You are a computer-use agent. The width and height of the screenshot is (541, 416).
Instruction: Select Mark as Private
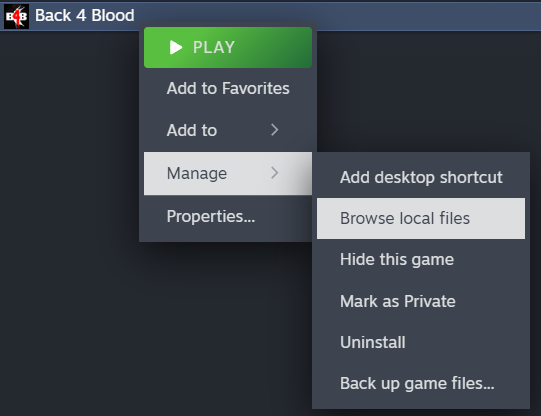tap(421, 301)
